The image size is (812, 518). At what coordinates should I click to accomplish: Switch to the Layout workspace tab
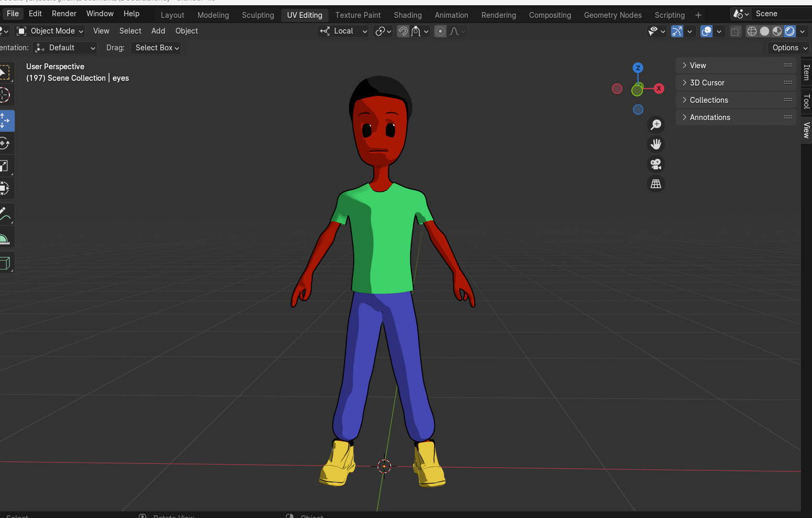pos(172,15)
